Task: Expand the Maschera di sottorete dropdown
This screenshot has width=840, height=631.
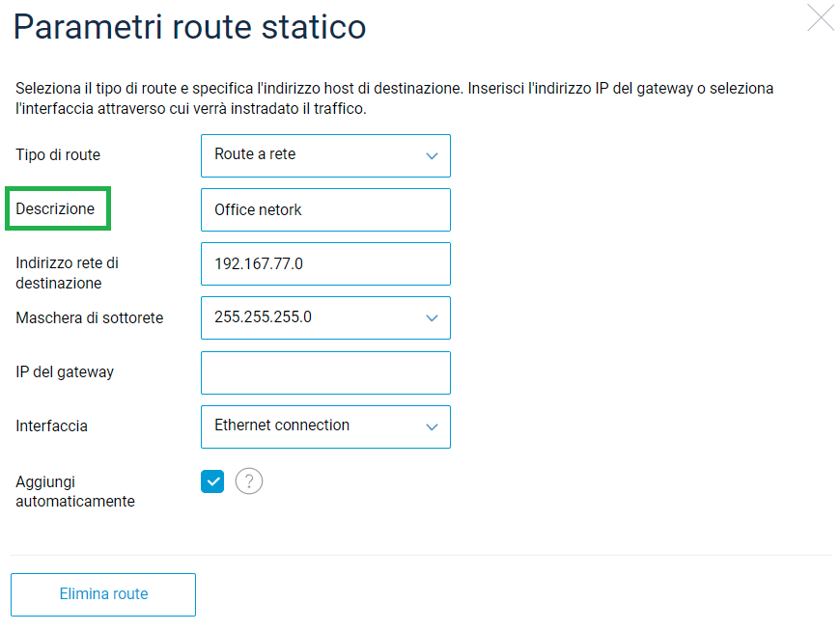Action: pos(324,317)
